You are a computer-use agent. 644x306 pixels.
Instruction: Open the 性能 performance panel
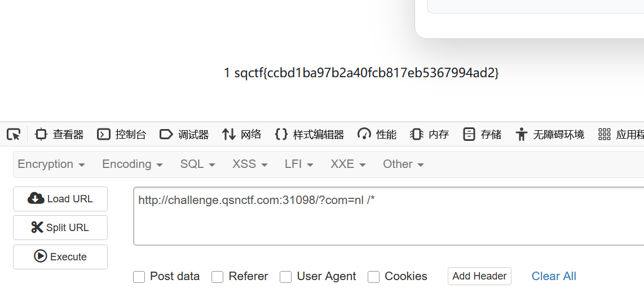[x=377, y=134]
